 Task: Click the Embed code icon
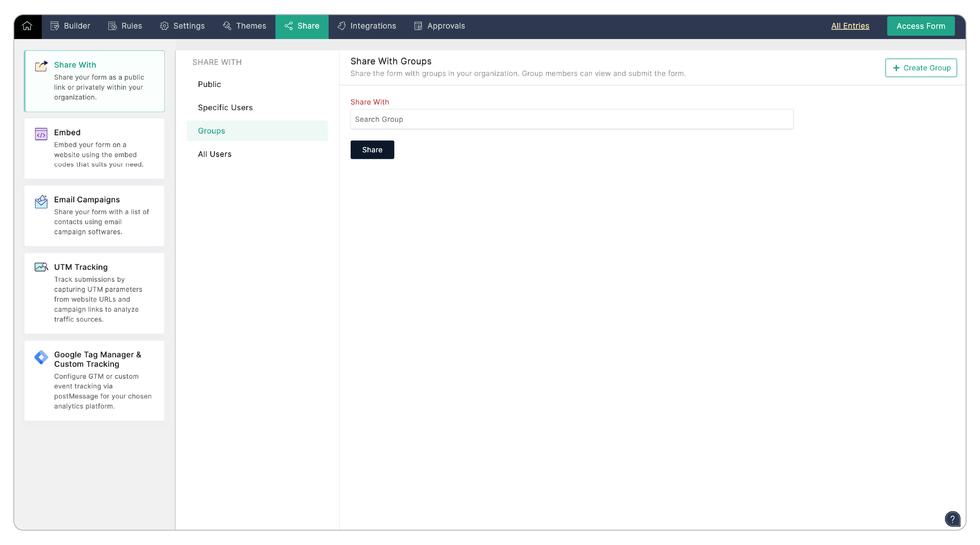coord(41,134)
